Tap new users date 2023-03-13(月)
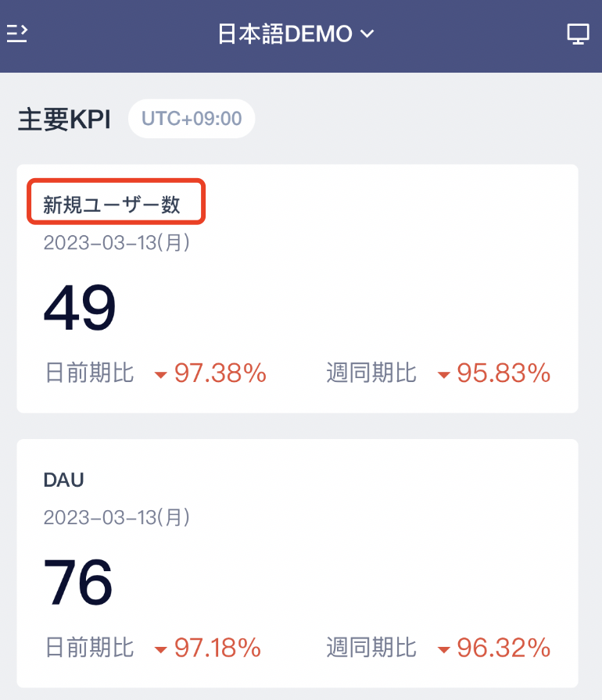This screenshot has height=700, width=602. [116, 243]
